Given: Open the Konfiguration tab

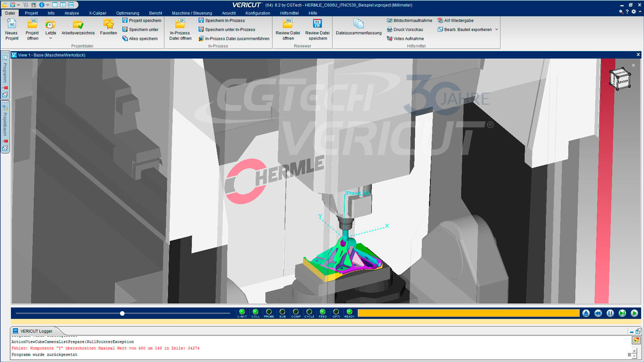Looking at the screenshot, I should pos(258,13).
